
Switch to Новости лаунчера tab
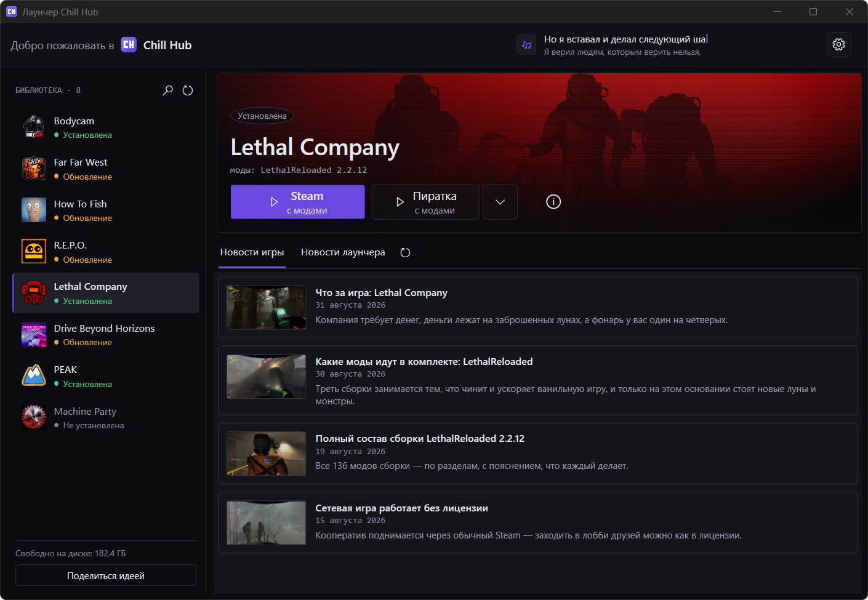click(343, 252)
